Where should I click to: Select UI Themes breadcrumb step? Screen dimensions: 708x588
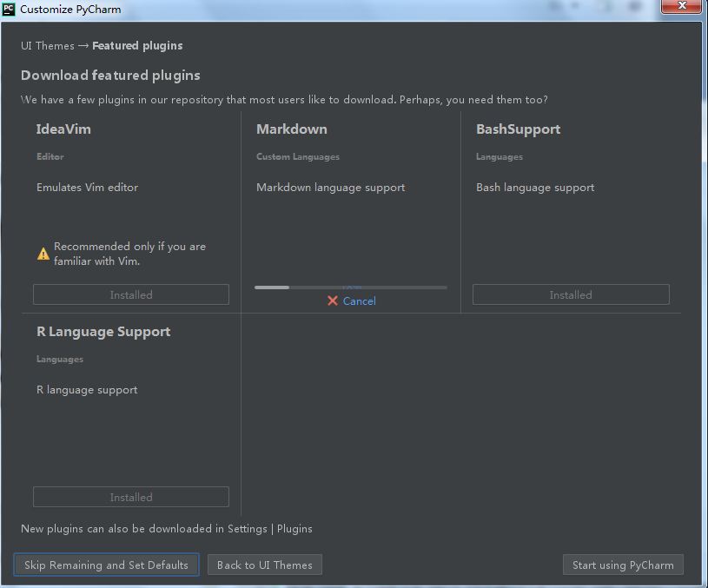coord(48,46)
